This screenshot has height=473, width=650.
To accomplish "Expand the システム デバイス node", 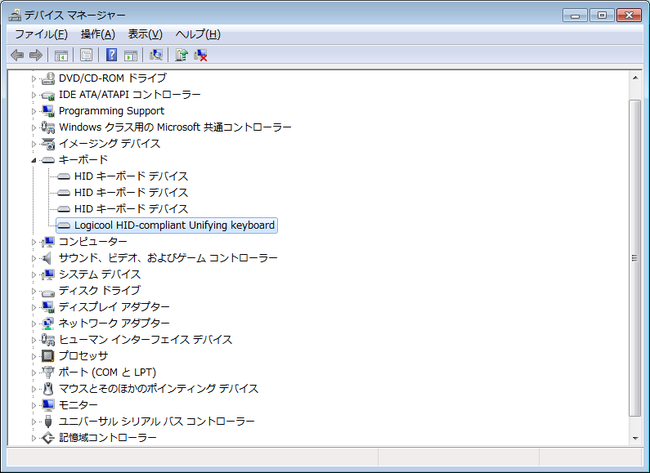I will (34, 274).
